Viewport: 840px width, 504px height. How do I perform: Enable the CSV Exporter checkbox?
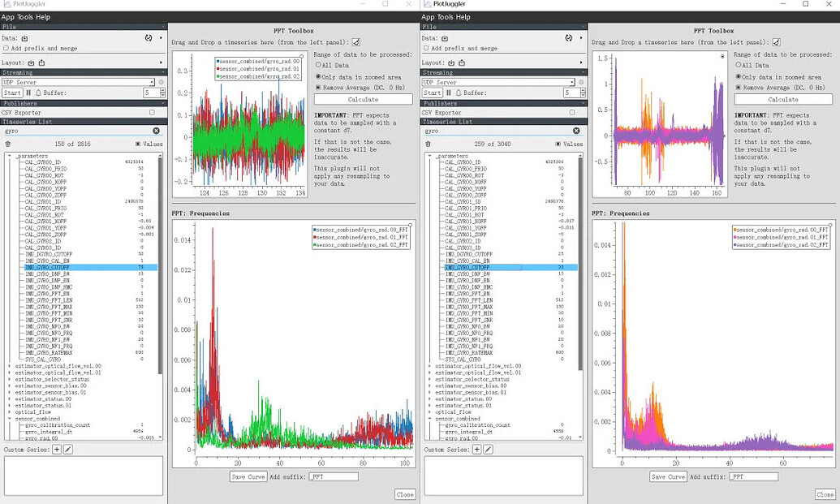tap(153, 113)
